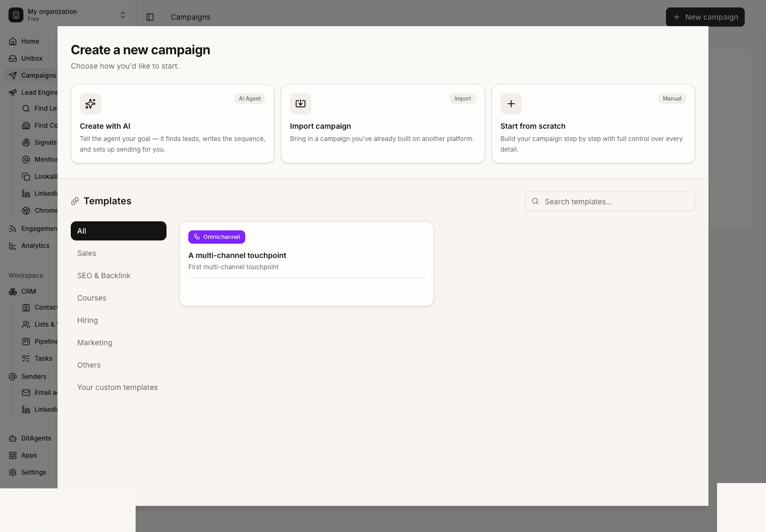
Task: Select the Hiring templates category
Action: (119, 320)
